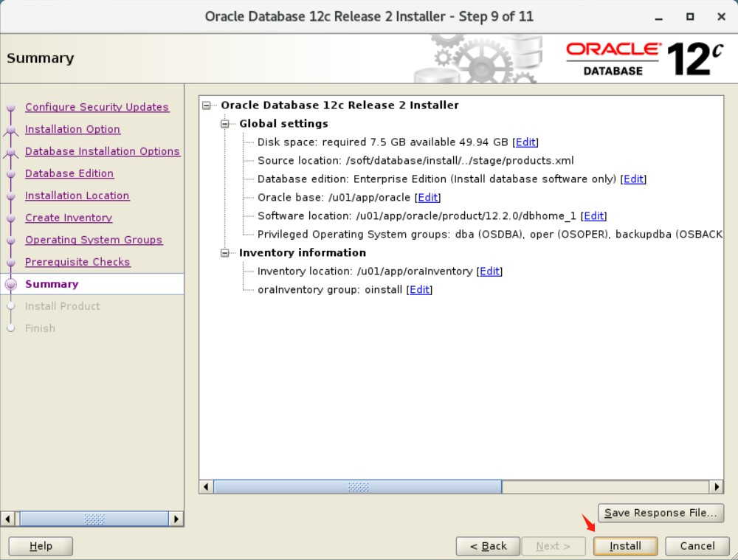
Task: Click the Database Edition step bullet
Action: (11, 174)
